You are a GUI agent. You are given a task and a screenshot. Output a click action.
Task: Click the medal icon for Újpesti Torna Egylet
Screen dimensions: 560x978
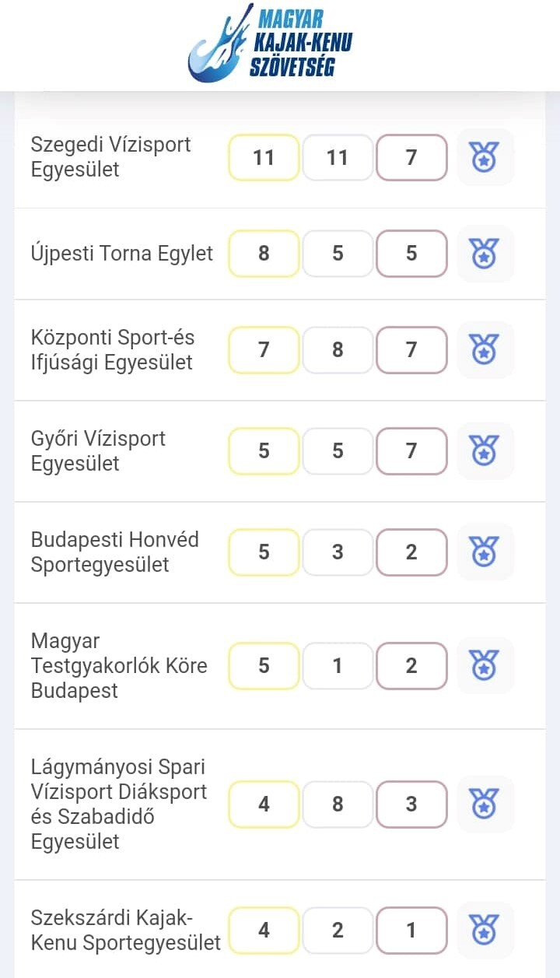(485, 254)
